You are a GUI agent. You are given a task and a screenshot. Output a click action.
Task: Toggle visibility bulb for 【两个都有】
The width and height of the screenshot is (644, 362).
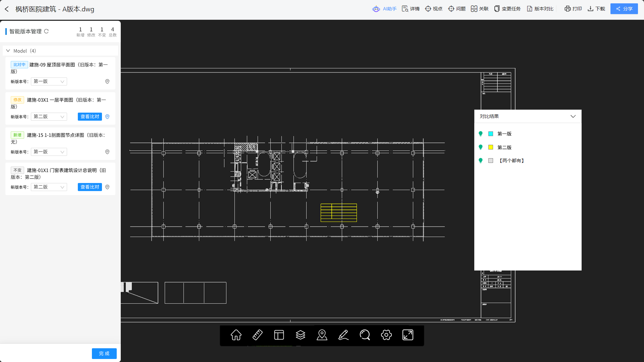click(481, 161)
